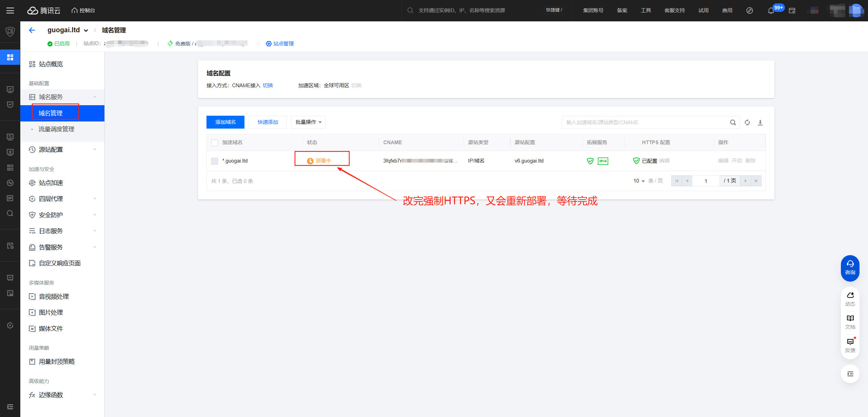Click the domain search input field
Viewport: 868px width, 417px height.
(644, 122)
